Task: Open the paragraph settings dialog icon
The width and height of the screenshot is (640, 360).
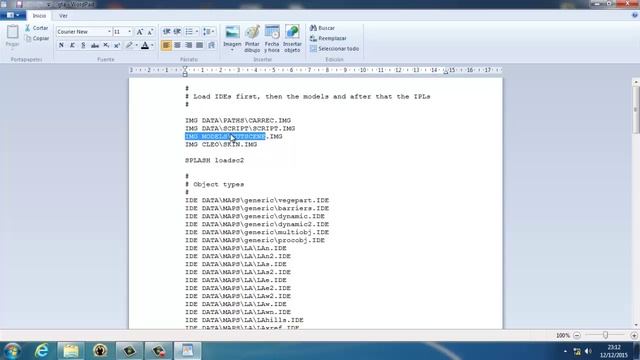Action: [211, 45]
